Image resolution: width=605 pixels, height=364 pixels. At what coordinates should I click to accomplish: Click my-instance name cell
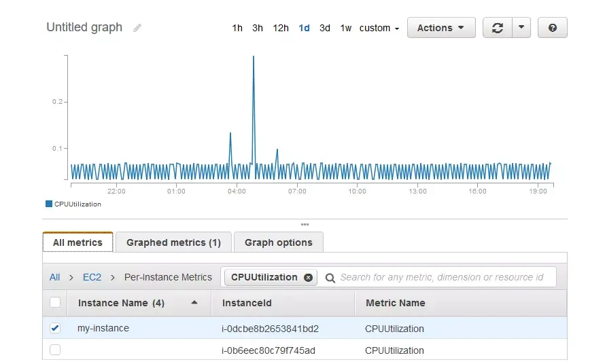coord(103,328)
